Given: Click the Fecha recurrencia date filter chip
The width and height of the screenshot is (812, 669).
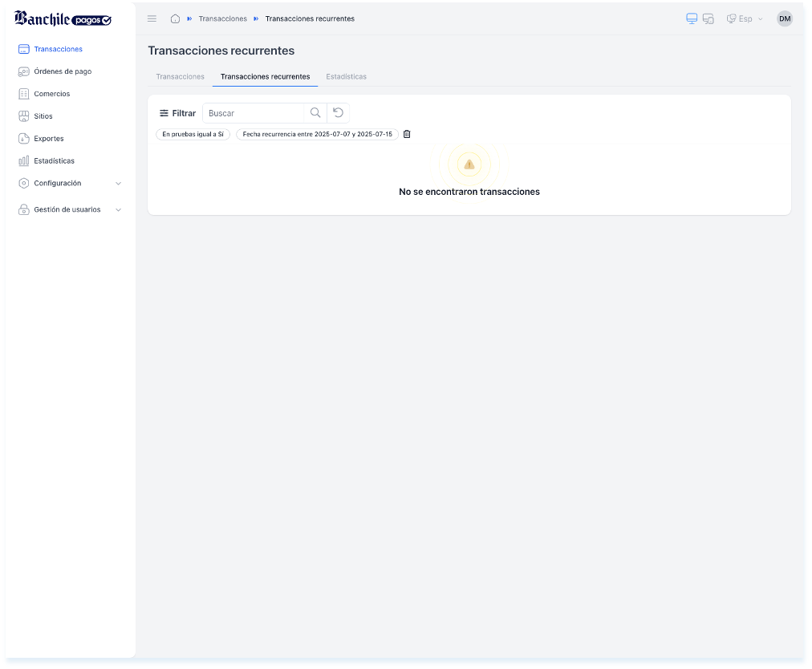Looking at the screenshot, I should pyautogui.click(x=318, y=134).
